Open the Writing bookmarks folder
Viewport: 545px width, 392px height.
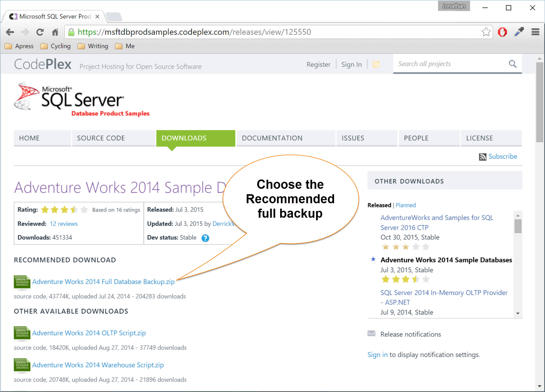(x=93, y=46)
